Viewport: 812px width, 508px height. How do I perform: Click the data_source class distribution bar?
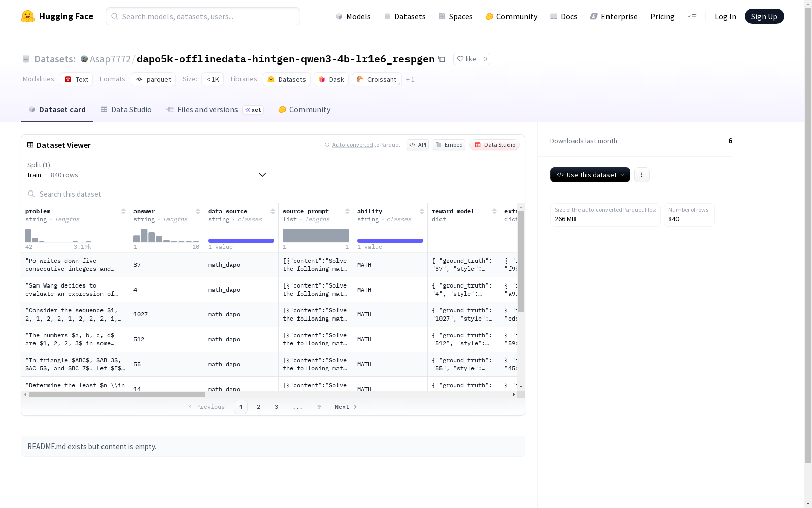click(x=241, y=241)
